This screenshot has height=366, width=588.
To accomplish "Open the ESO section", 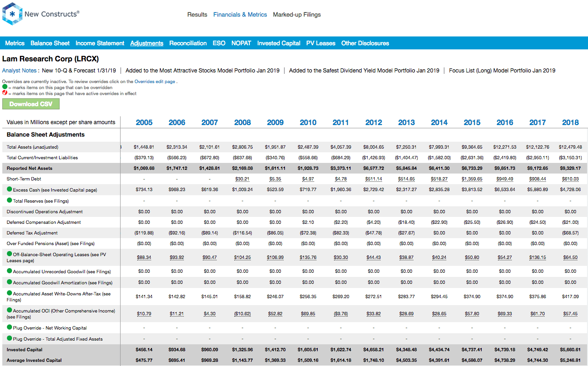I will 219,43.
